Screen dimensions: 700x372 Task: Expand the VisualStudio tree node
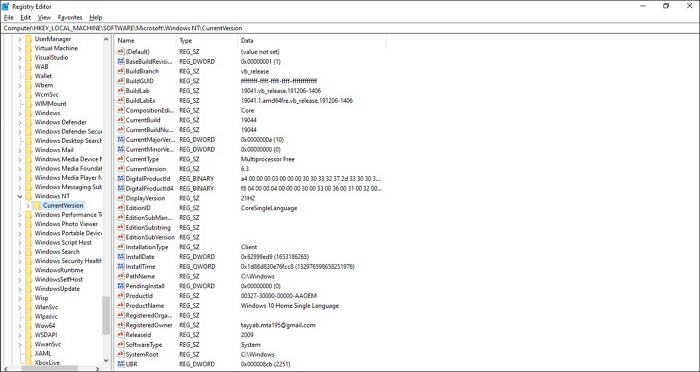[x=20, y=57]
